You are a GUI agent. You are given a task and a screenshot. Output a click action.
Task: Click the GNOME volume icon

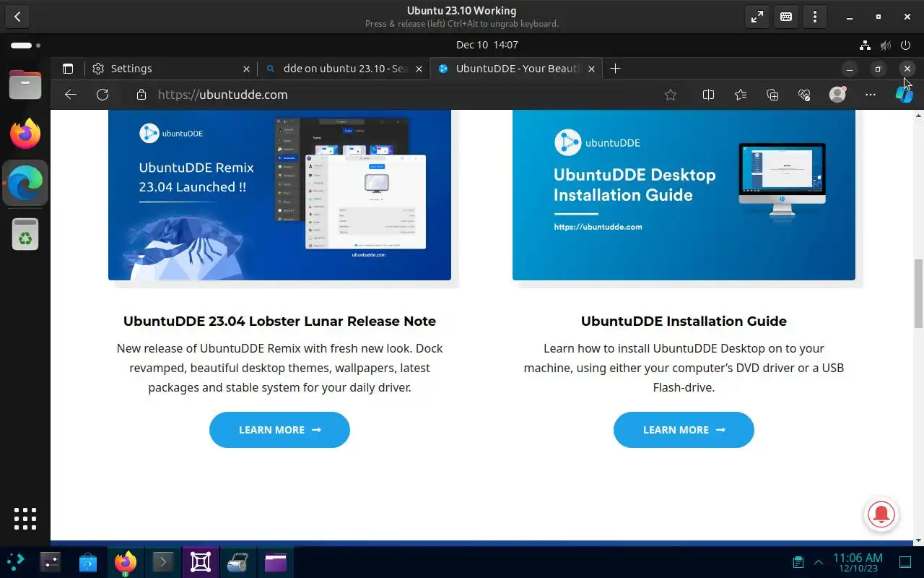(x=886, y=45)
